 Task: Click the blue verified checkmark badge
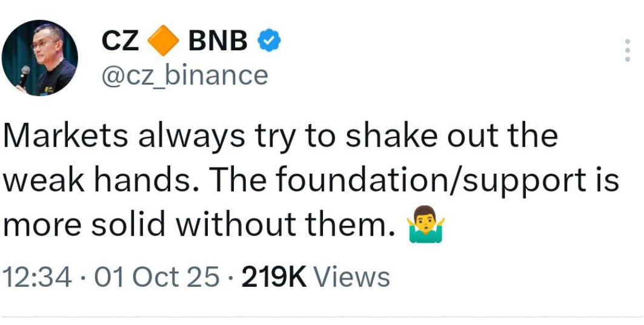point(269,42)
